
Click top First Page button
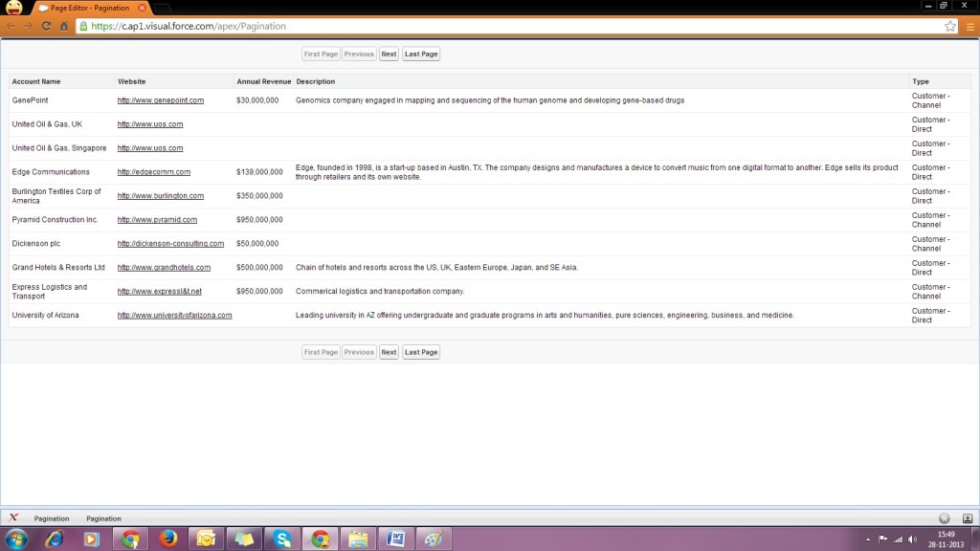(321, 54)
